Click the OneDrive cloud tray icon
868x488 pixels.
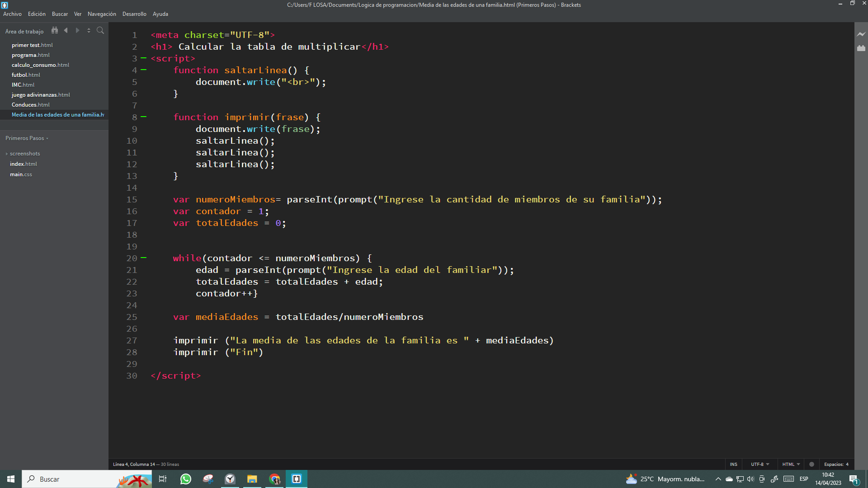pos(729,479)
